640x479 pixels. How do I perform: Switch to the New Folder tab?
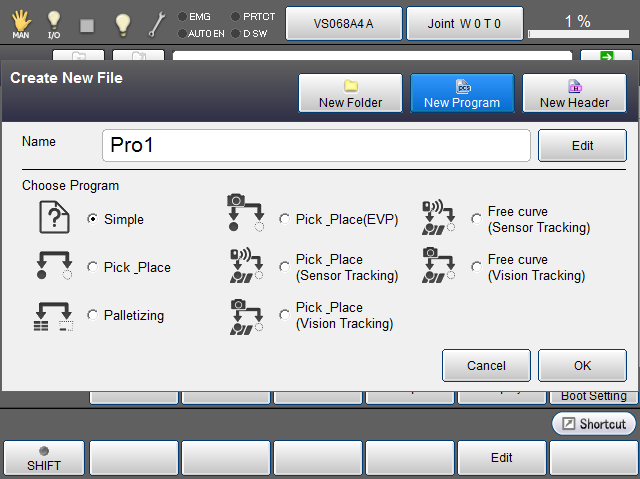pyautogui.click(x=350, y=93)
